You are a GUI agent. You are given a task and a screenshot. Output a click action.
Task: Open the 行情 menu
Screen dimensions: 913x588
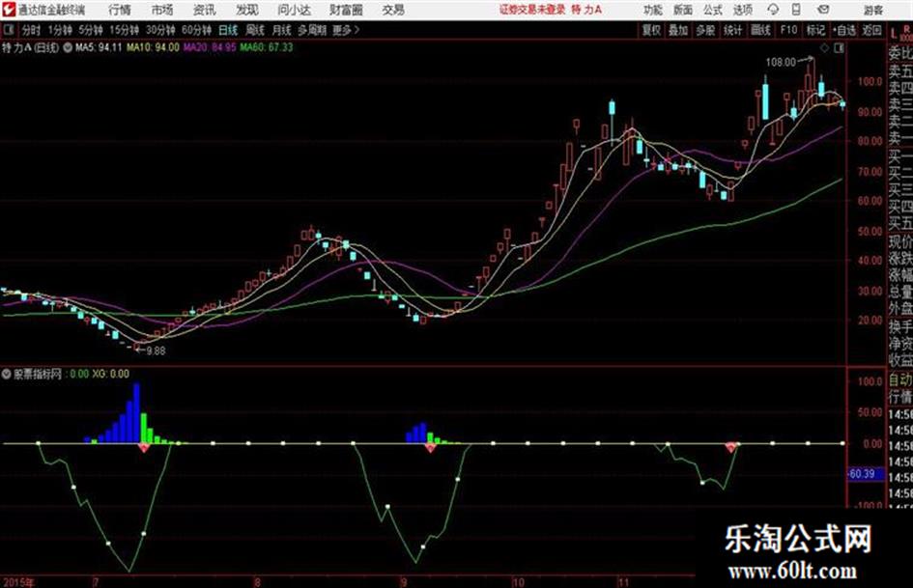120,10
